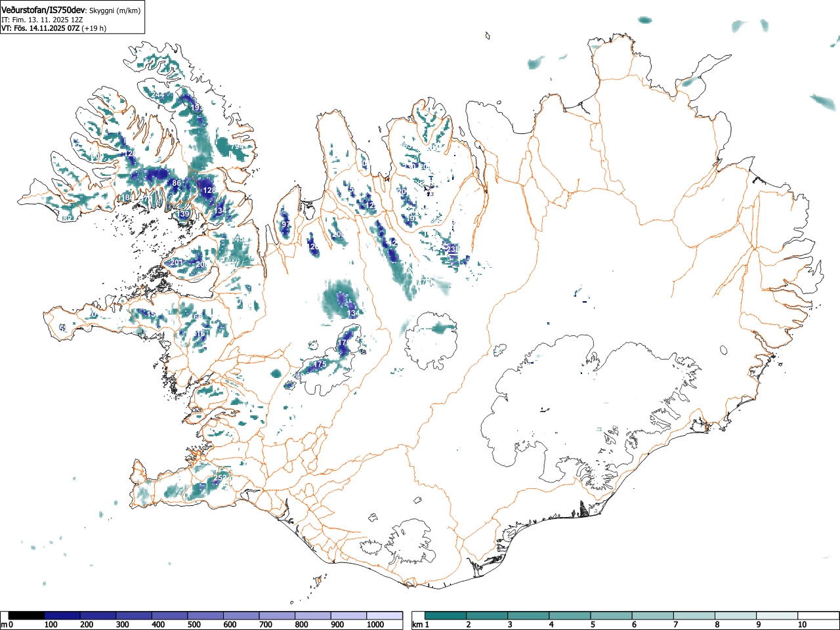840x630 pixels.
Task: Click the '193' visibility value on the map
Action: click(x=197, y=108)
